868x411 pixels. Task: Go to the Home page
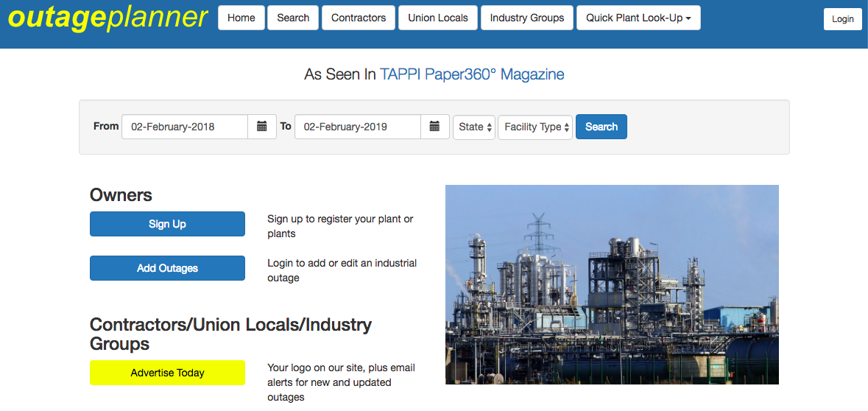(x=241, y=18)
